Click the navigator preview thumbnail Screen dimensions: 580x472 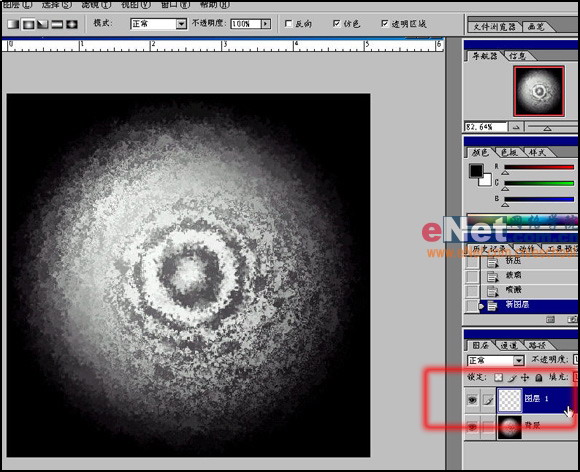(x=539, y=91)
